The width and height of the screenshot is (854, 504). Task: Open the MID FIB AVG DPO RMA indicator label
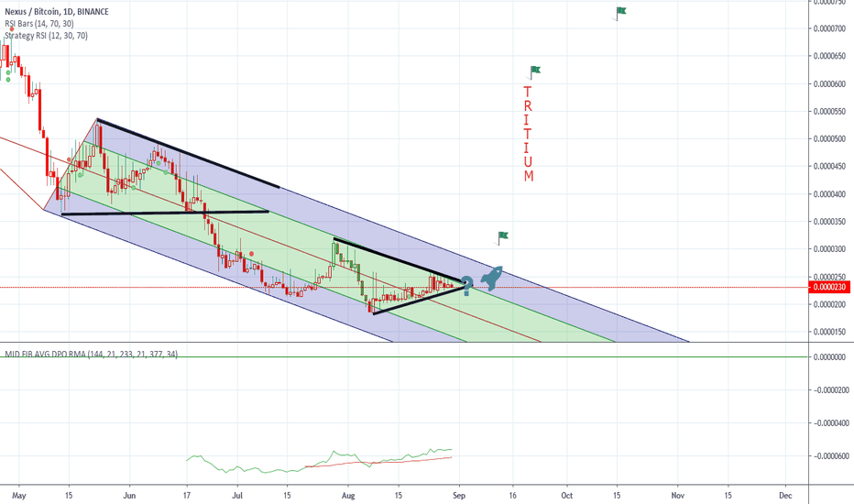click(x=92, y=354)
